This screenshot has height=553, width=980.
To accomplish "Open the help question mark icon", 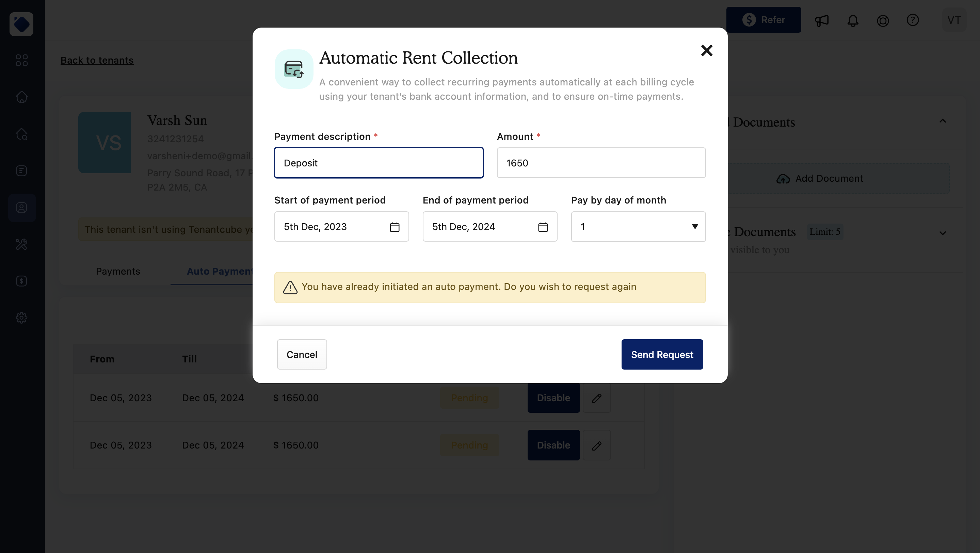I will click(x=912, y=20).
